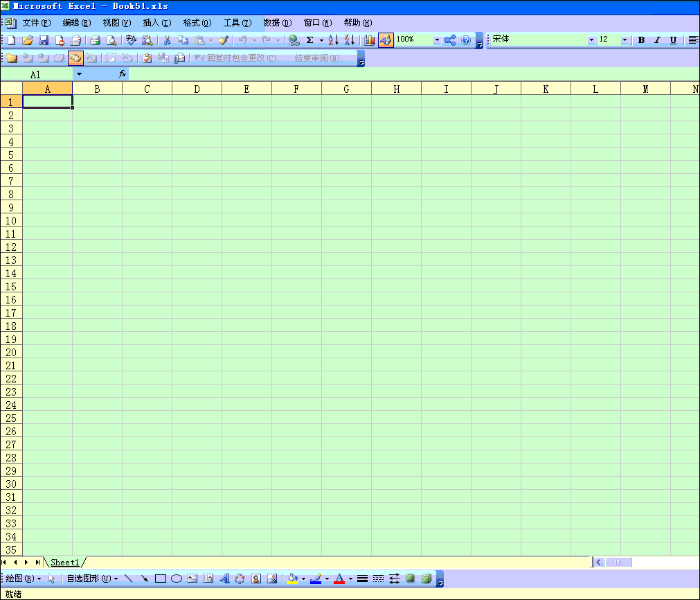700x600 pixels.
Task: Apply underline formatting
Action: point(672,40)
